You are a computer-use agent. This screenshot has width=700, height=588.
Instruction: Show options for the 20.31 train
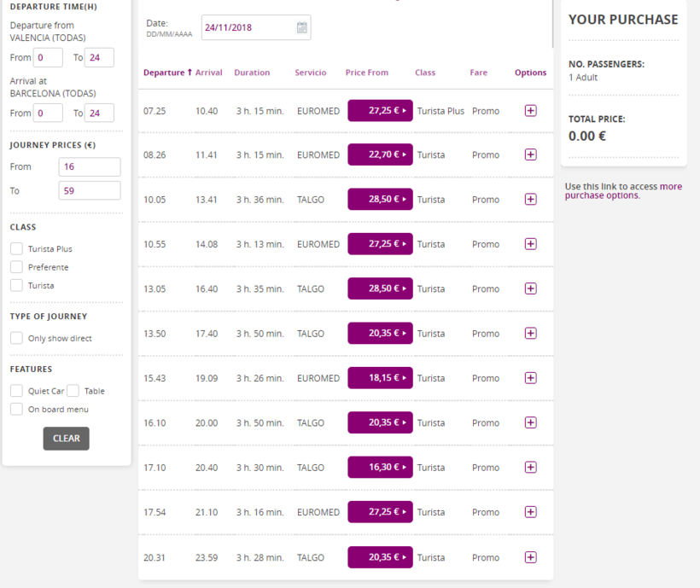[530, 557]
